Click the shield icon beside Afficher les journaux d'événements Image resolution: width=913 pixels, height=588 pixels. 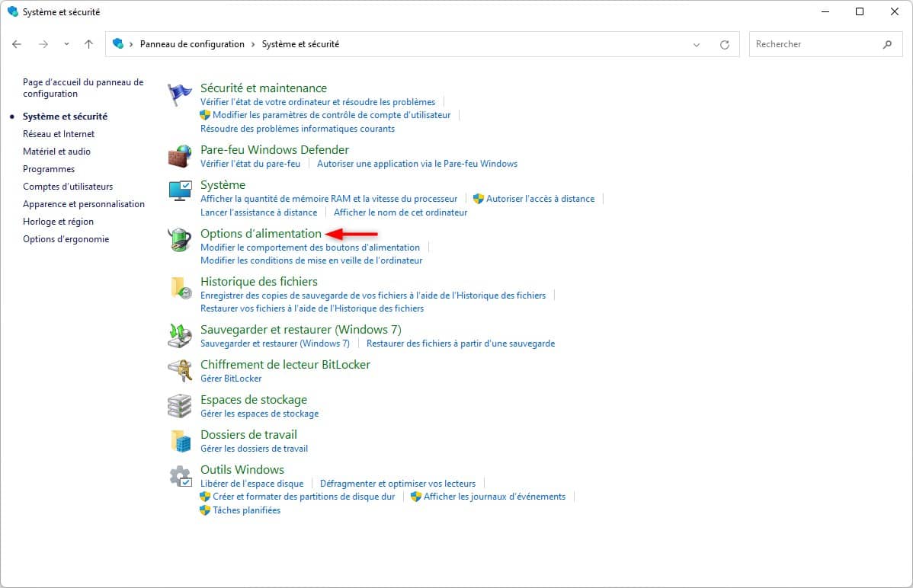[x=416, y=497]
